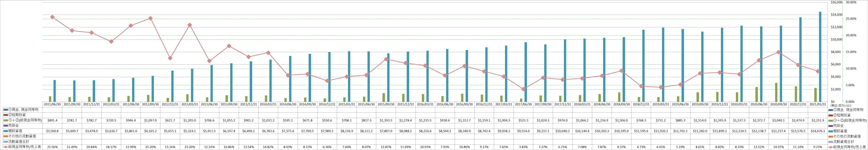Click the 2019/06/30 date column header
The height and width of the screenshot is (150, 868).
point(680,104)
